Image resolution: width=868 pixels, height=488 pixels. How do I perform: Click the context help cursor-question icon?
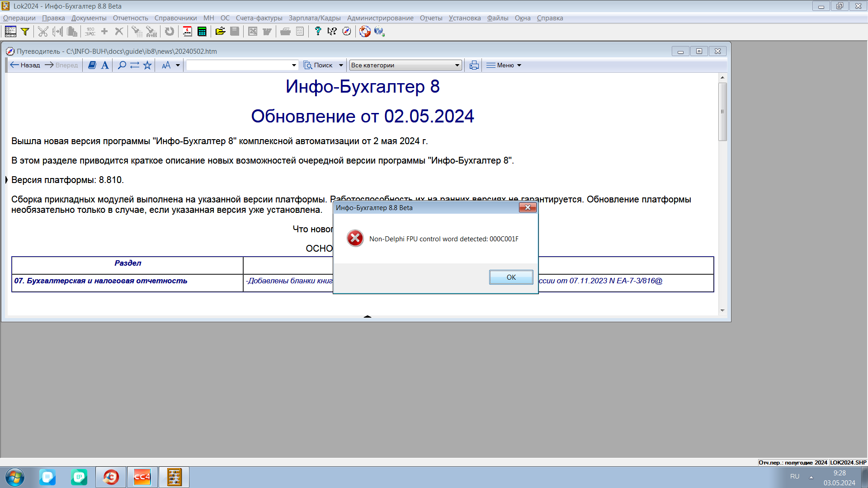click(x=332, y=31)
